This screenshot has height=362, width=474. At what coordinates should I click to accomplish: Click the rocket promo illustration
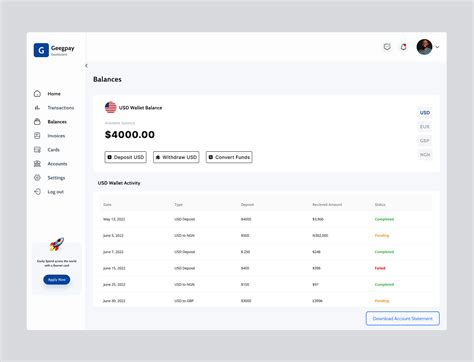[x=57, y=244]
